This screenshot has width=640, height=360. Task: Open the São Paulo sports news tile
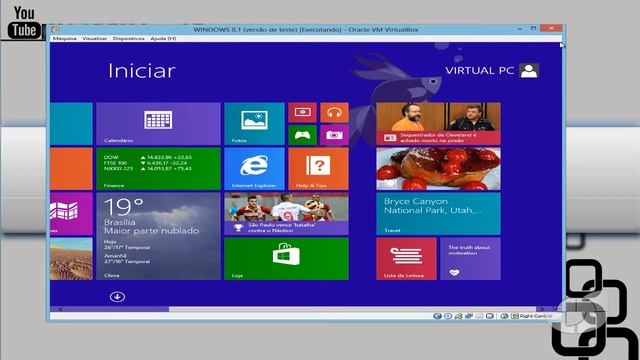287,213
